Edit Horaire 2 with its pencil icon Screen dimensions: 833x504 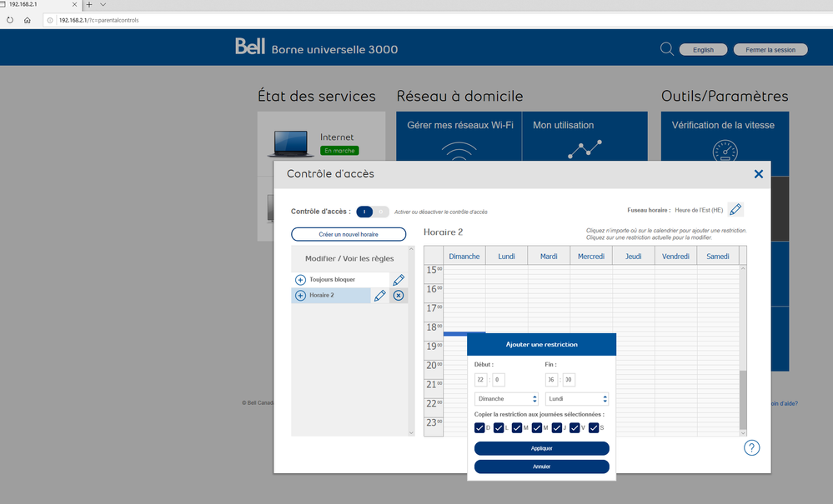[x=380, y=296]
